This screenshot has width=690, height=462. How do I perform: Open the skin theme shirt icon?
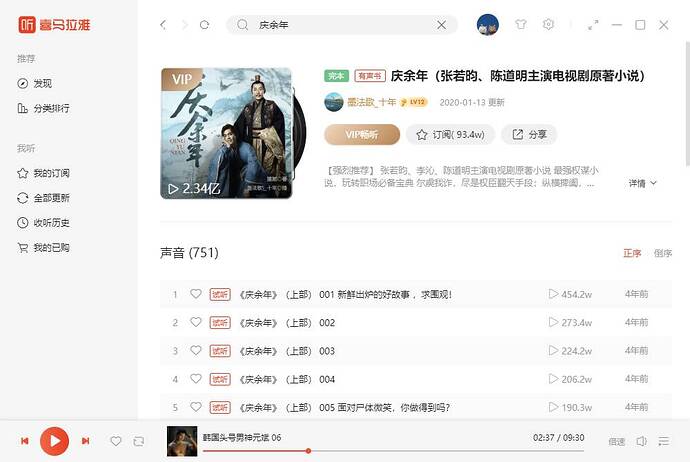521,24
